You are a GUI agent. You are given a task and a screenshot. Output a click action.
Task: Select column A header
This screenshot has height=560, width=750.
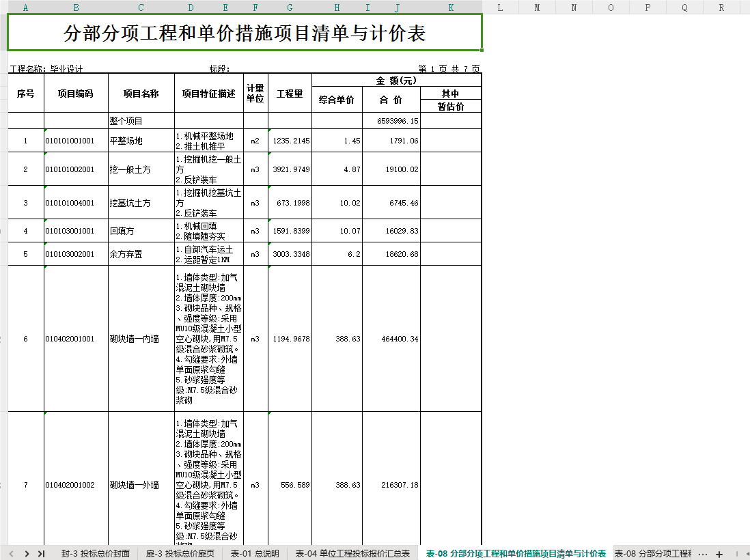click(x=26, y=8)
